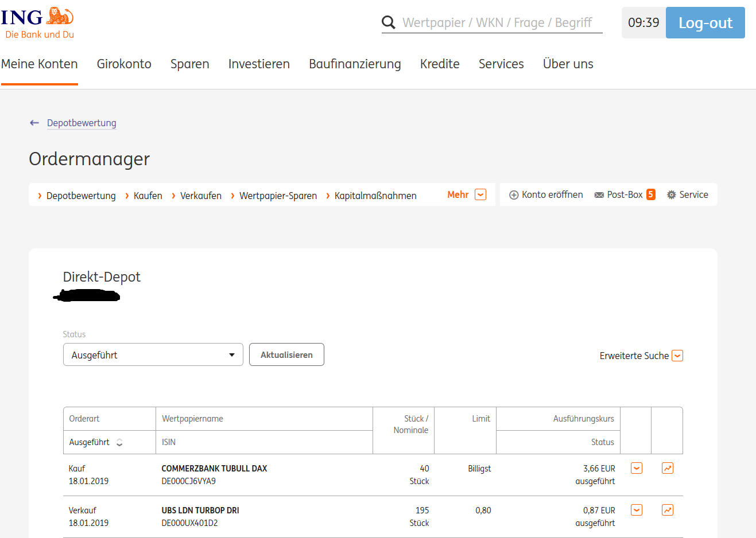Click the Post-Box envelope icon

point(599,195)
